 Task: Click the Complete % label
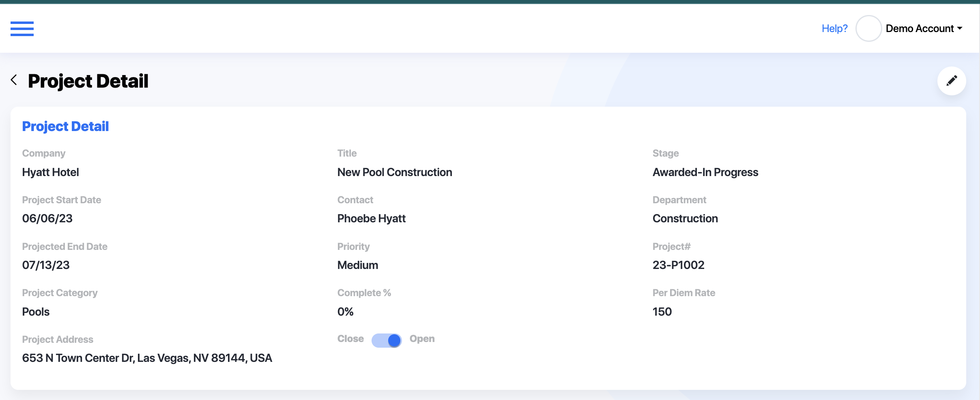tap(364, 293)
